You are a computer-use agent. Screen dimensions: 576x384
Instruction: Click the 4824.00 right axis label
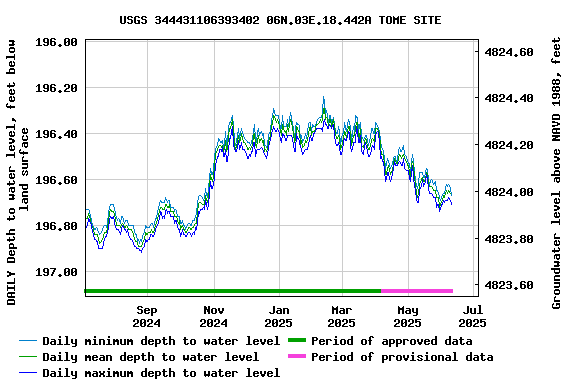[509, 192]
